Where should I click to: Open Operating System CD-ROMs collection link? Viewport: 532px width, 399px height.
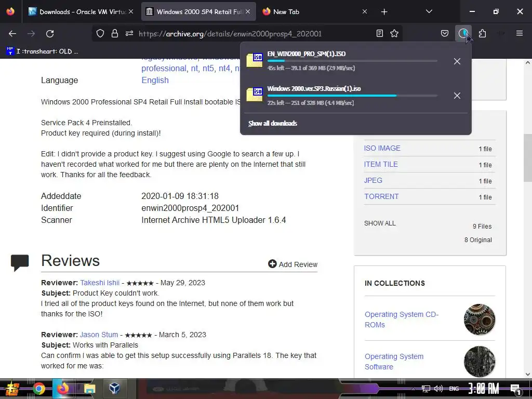(402, 320)
